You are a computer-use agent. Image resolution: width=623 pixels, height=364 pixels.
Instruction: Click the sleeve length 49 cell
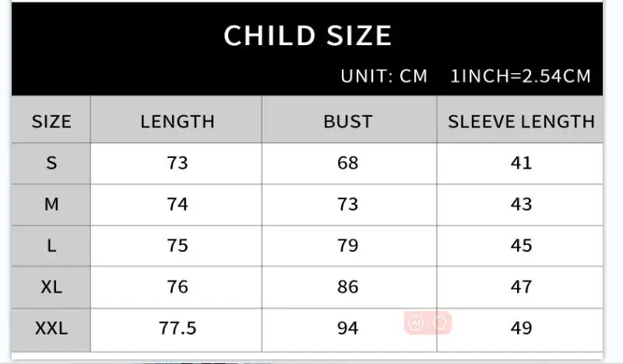[520, 329]
